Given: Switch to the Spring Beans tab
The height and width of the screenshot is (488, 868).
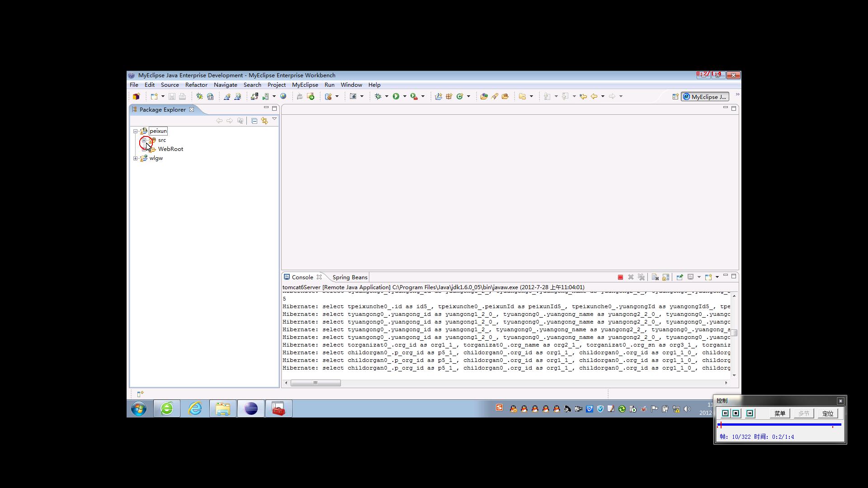Looking at the screenshot, I should coord(350,277).
